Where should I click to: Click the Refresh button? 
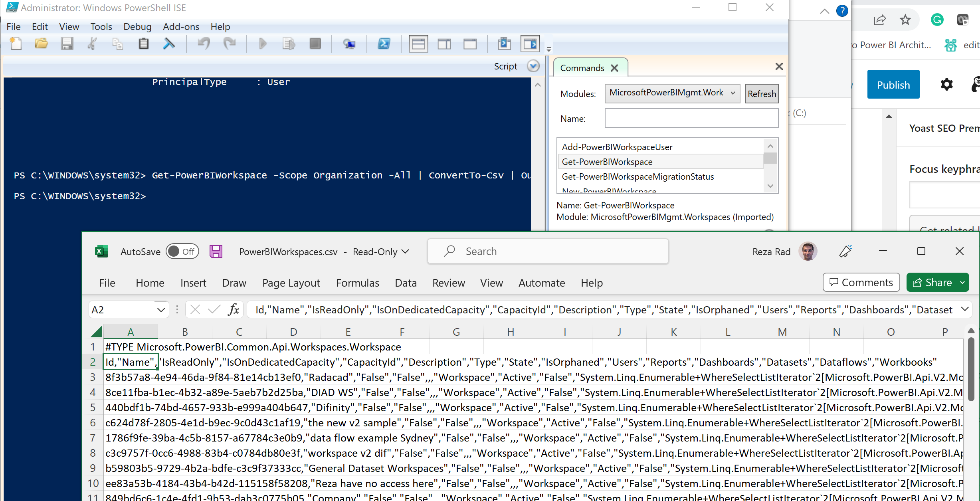click(x=761, y=94)
